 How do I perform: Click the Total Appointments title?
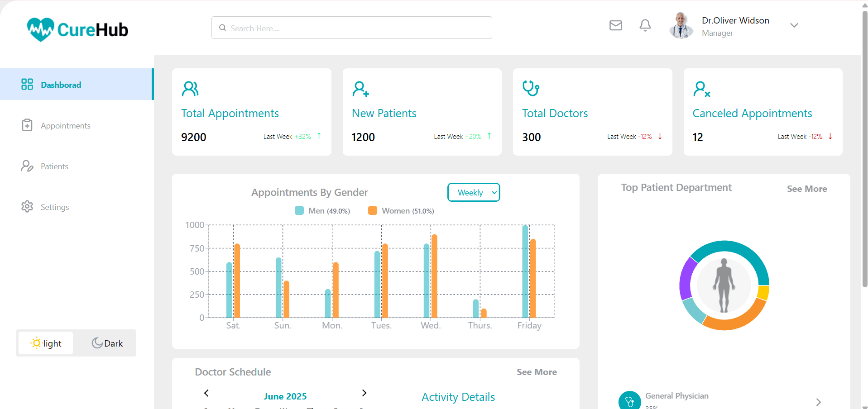[230, 113]
